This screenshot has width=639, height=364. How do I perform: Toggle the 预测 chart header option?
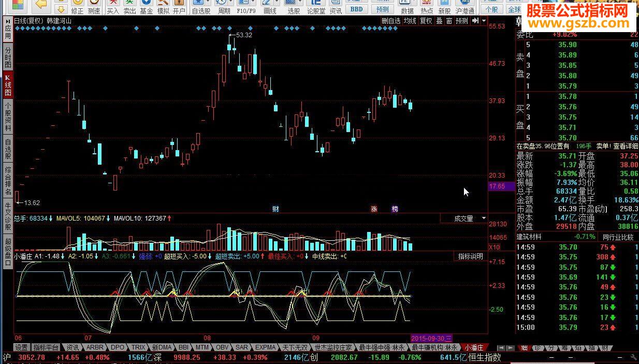click(x=462, y=21)
